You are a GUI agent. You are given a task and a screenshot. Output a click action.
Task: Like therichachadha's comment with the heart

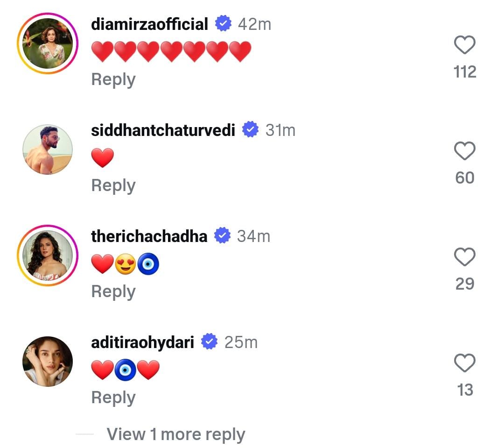[x=464, y=257]
